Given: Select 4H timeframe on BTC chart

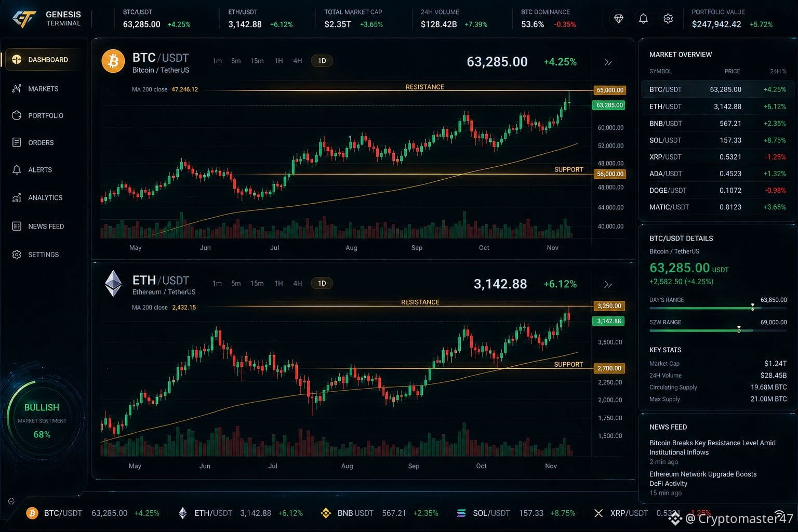Looking at the screenshot, I should click(298, 61).
